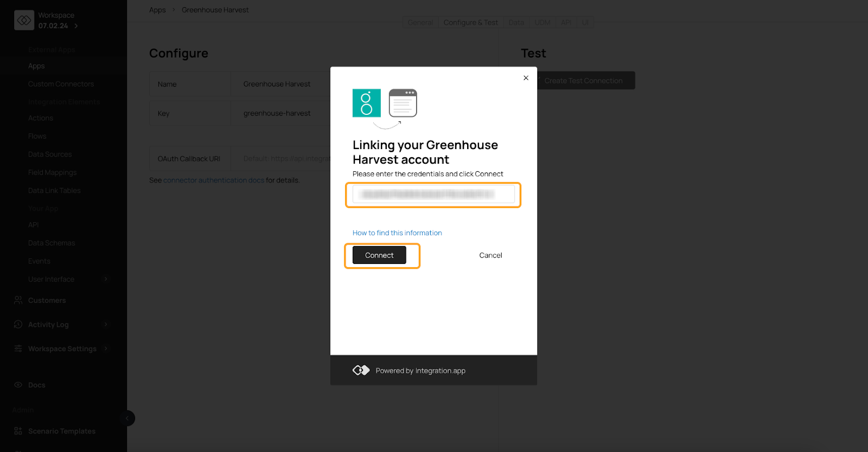Click the Integration.app logo in dialog footer
This screenshot has height=452, width=868.
click(361, 370)
